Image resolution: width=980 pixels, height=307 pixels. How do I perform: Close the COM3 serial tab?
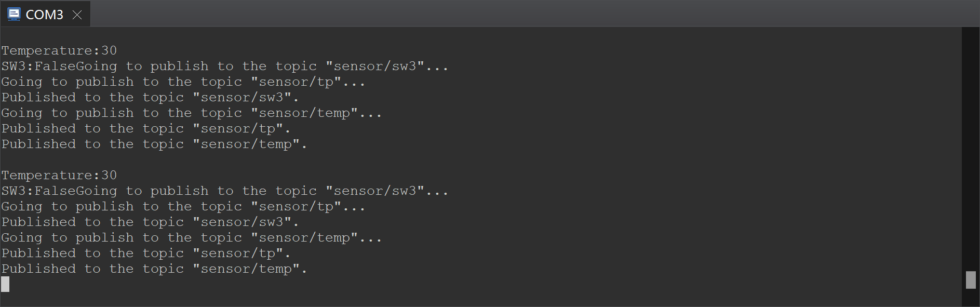point(77,15)
